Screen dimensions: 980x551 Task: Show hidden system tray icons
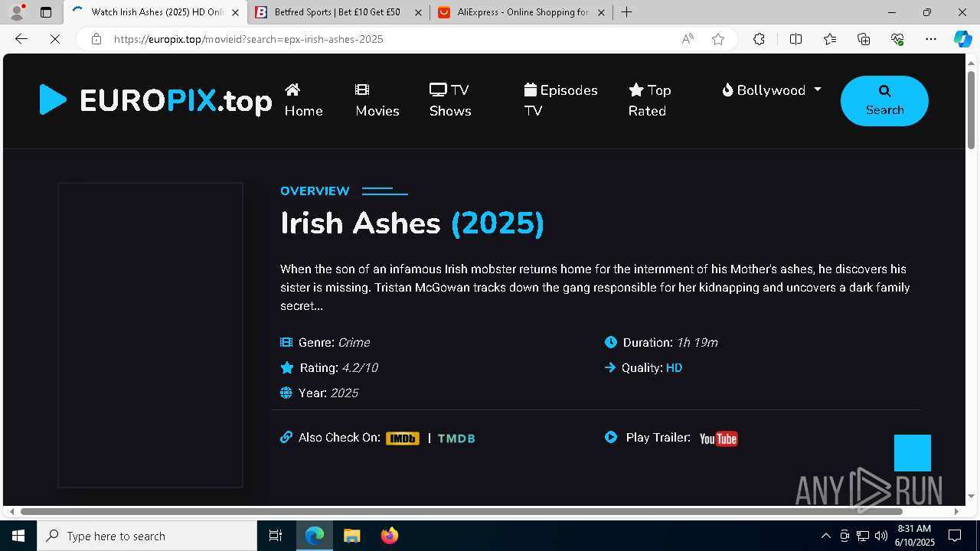[x=825, y=536]
